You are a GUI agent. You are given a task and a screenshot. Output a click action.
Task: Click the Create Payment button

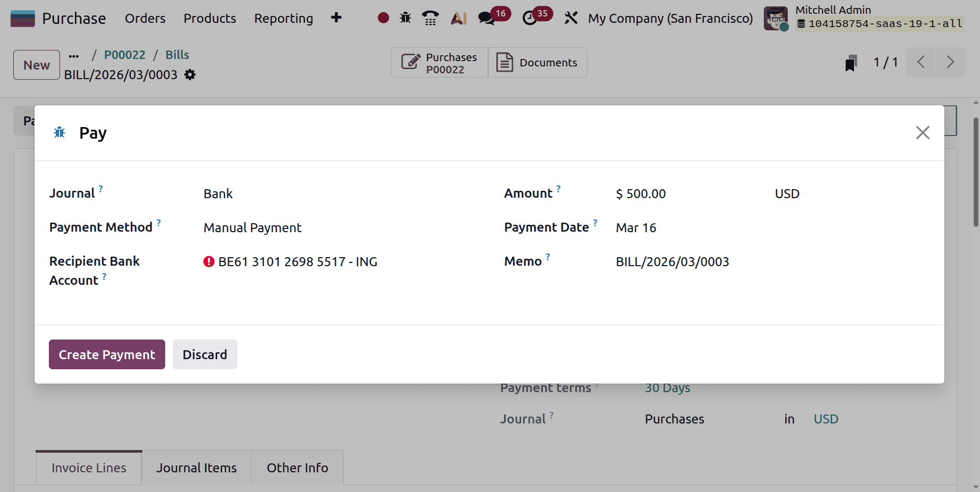pos(106,354)
